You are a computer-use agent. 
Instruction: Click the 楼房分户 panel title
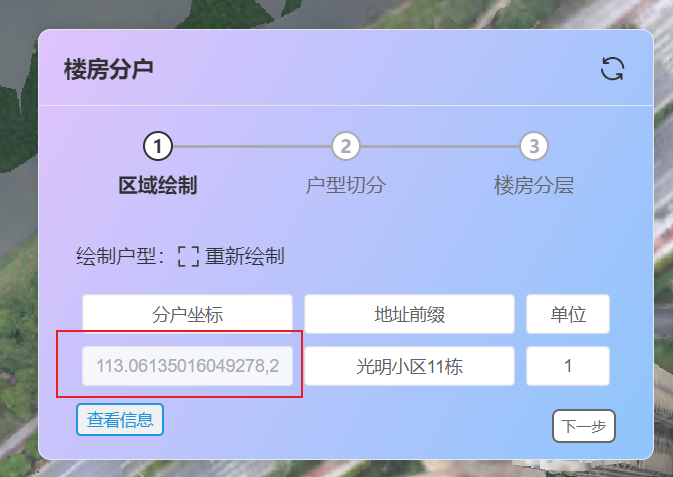coord(109,69)
